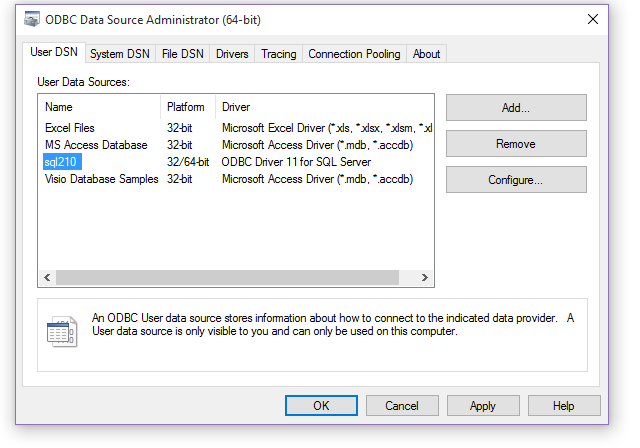640x448 pixels.
Task: Click the Apply button
Action: click(x=483, y=406)
